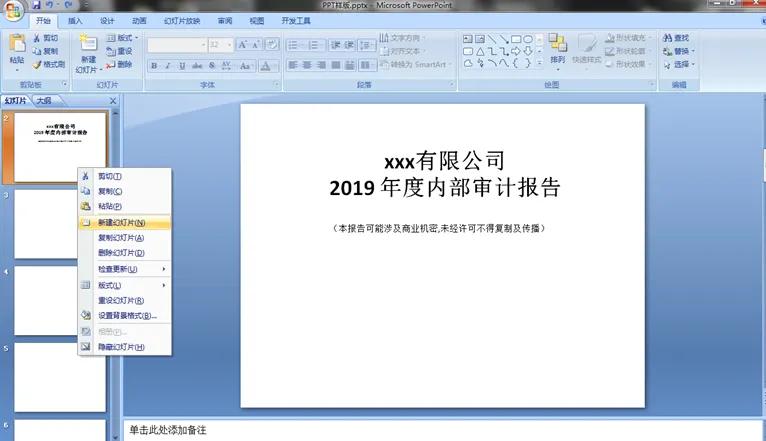Click the Office button orb
The width and height of the screenshot is (766, 441).
12,10
